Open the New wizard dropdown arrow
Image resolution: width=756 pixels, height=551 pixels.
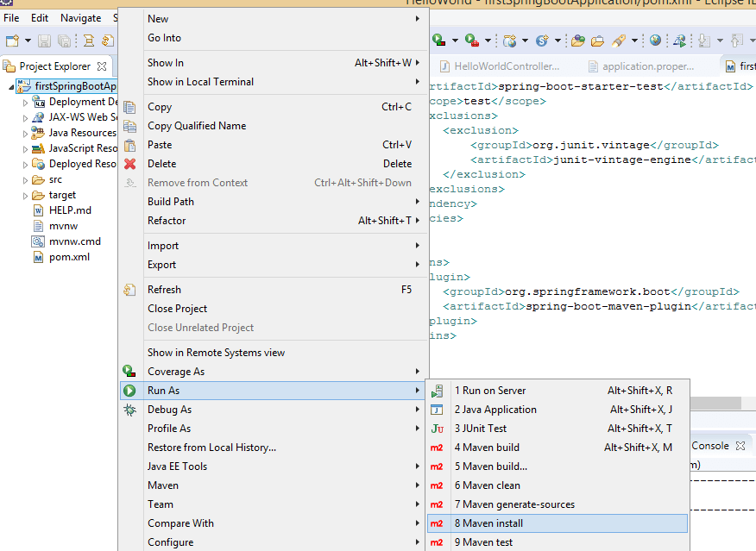coord(28,41)
